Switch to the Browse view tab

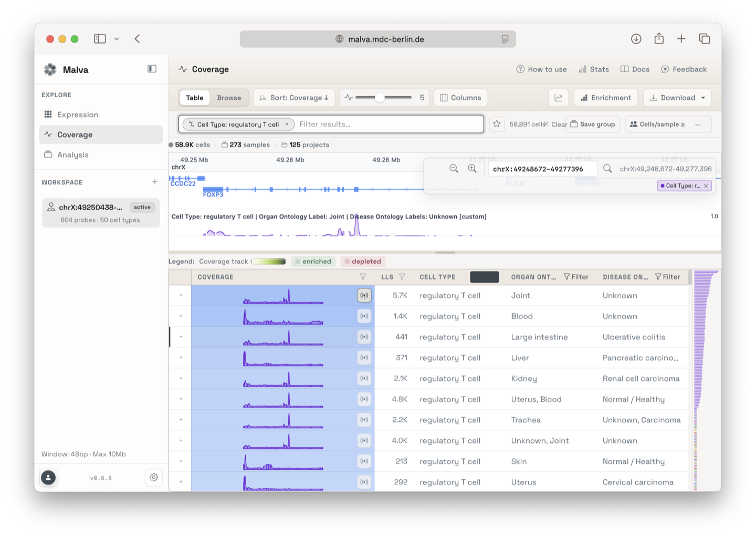click(229, 98)
